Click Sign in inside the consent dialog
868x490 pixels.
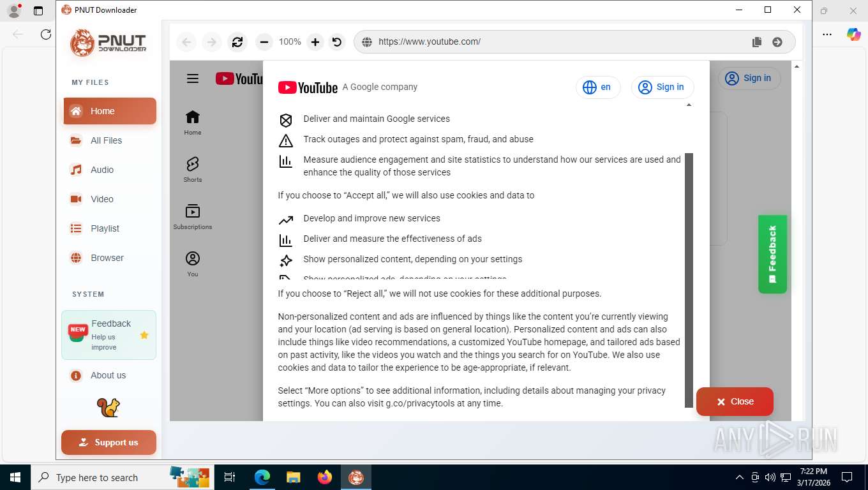[x=662, y=87]
